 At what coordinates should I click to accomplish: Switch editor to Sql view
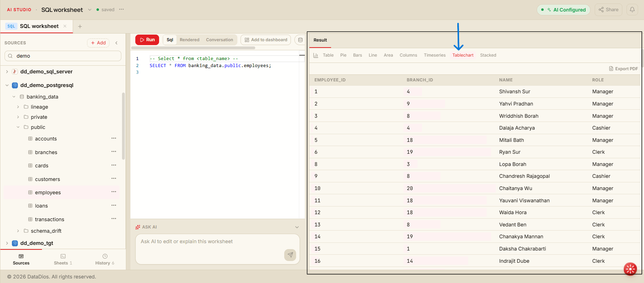coord(170,40)
